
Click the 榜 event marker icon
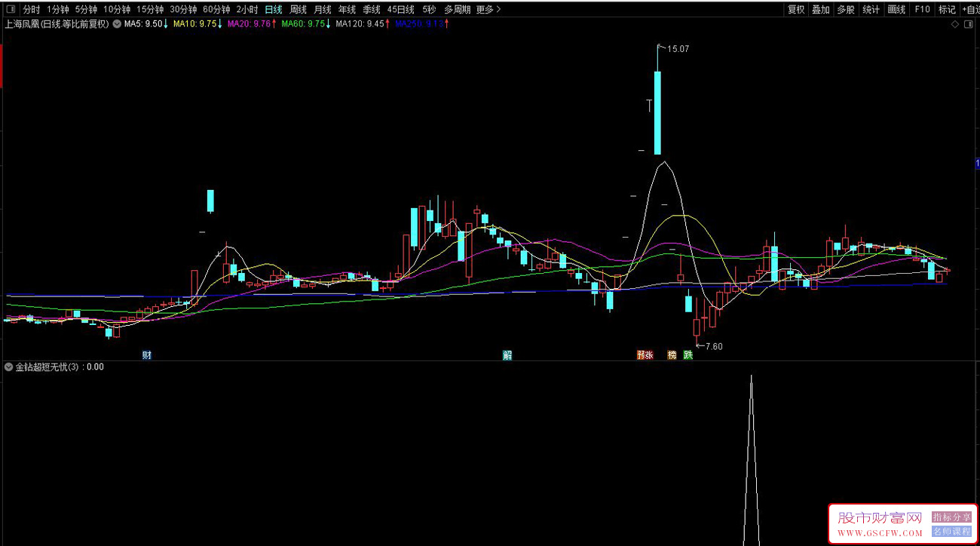coord(672,355)
